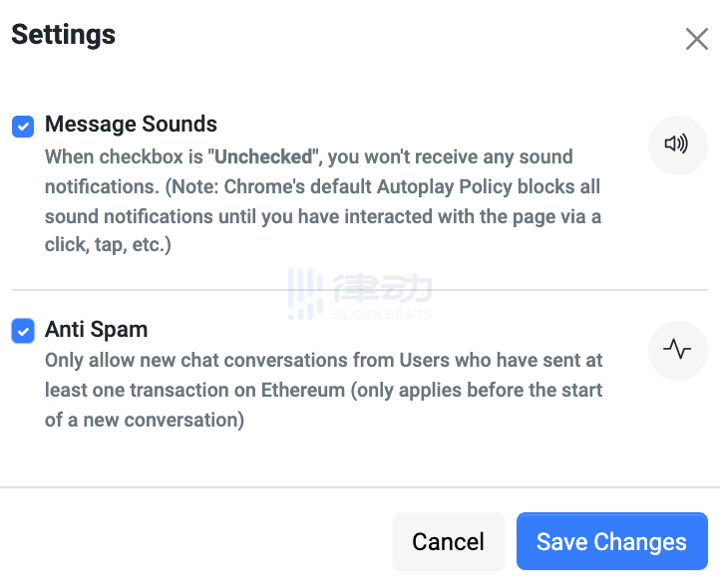Click the BLOCKBEATS watermark caption
Image resolution: width=720 pixels, height=588 pixels.
(382, 313)
